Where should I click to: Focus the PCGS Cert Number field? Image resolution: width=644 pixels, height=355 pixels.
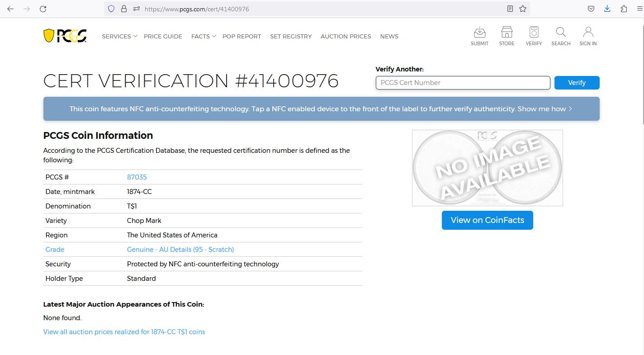point(463,83)
